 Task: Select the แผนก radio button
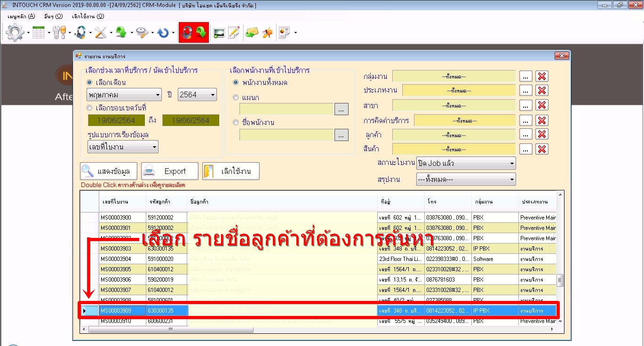[236, 97]
